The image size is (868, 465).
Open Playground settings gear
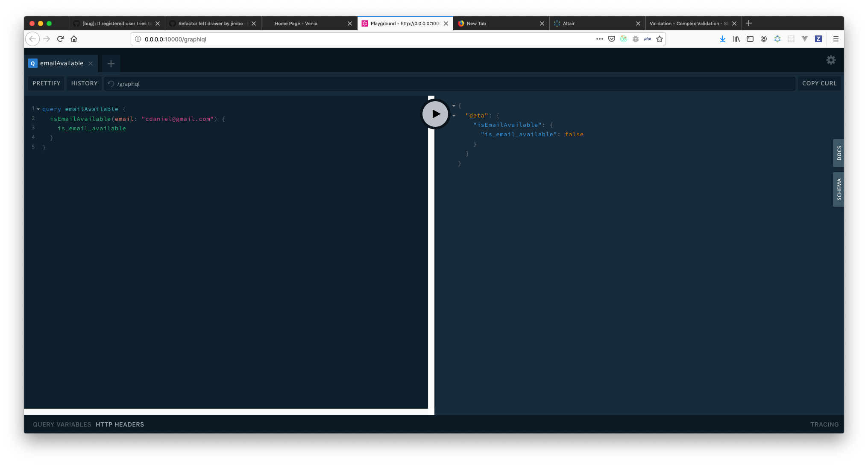pyautogui.click(x=831, y=60)
